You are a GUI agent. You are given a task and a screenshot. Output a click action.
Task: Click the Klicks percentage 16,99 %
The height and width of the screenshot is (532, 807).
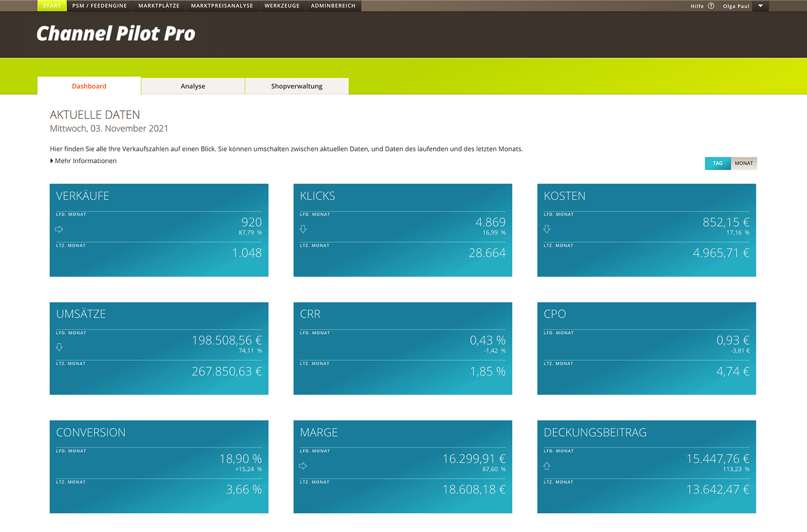pos(494,232)
